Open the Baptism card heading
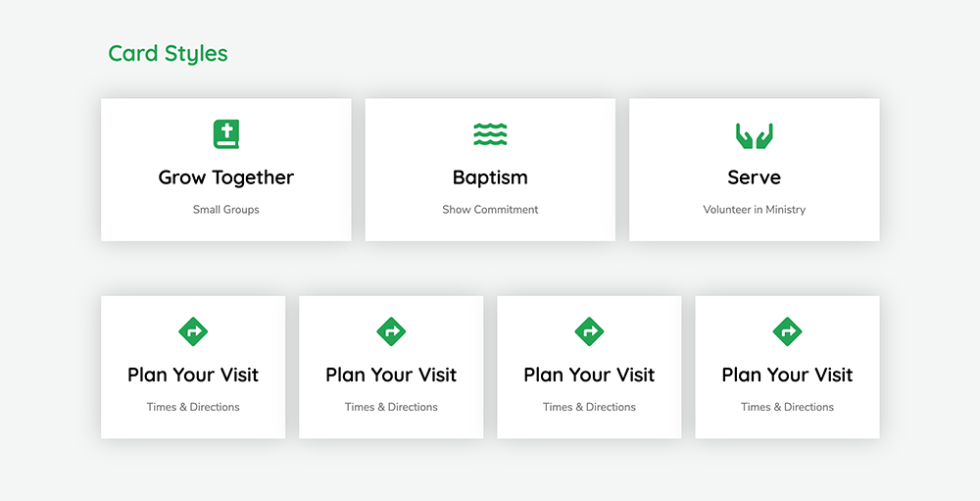This screenshot has width=980, height=501. point(490,177)
